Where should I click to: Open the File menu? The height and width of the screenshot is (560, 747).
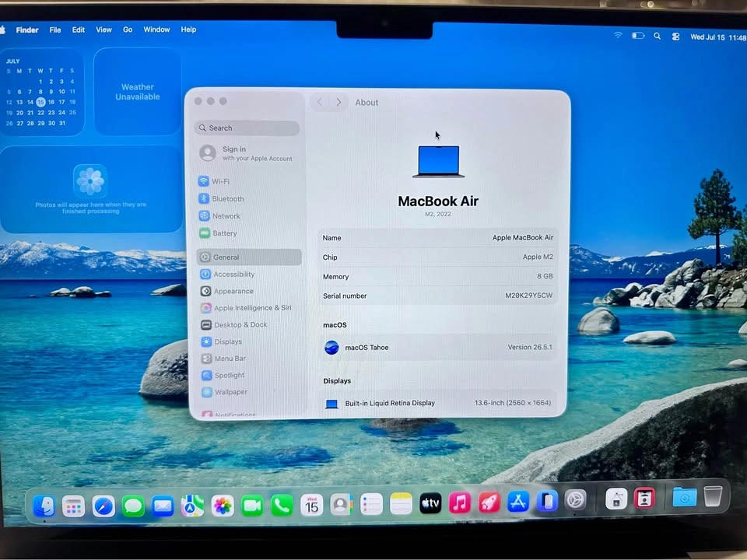tap(54, 30)
